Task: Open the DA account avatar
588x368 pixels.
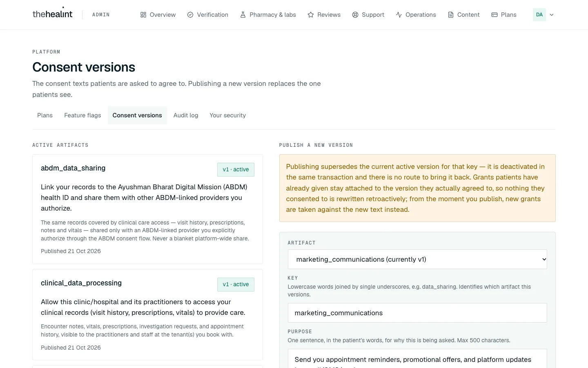Action: (x=539, y=15)
